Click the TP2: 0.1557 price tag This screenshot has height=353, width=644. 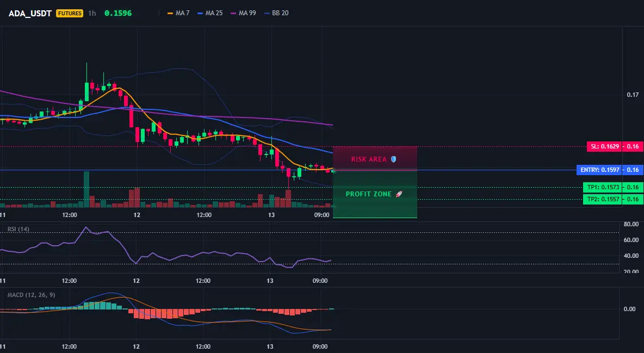[x=602, y=199]
